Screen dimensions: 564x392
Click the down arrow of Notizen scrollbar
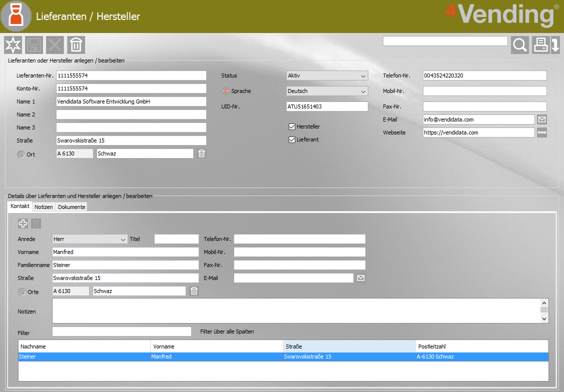pos(544,318)
